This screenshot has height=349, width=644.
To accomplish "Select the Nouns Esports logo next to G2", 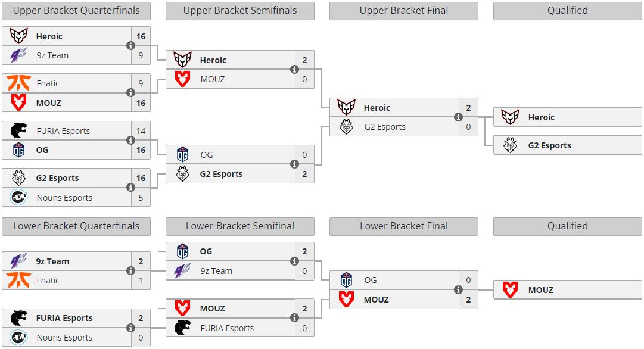I will [18, 197].
